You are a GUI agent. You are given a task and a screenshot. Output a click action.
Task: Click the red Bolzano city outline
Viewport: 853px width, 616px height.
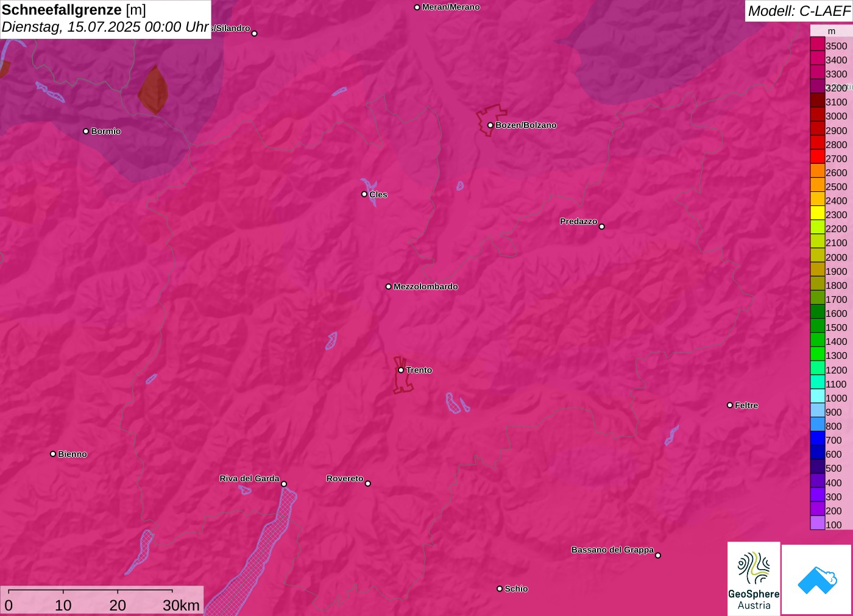(490, 121)
